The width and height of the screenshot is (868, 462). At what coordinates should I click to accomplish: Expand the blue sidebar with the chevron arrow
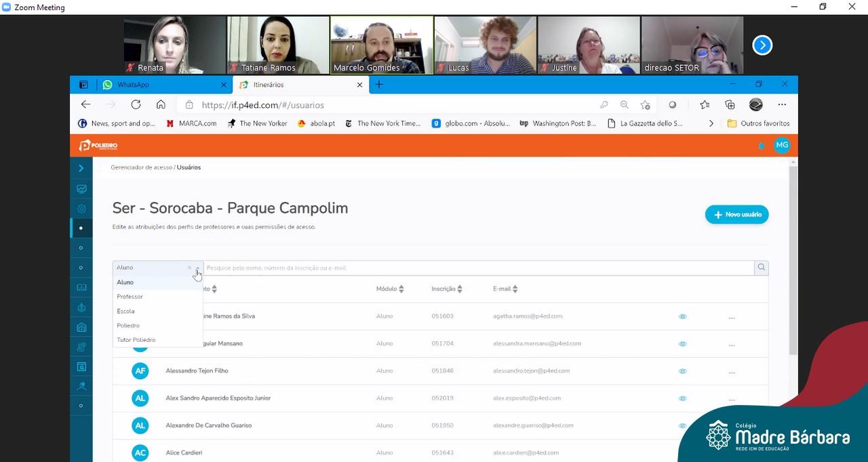click(81, 168)
